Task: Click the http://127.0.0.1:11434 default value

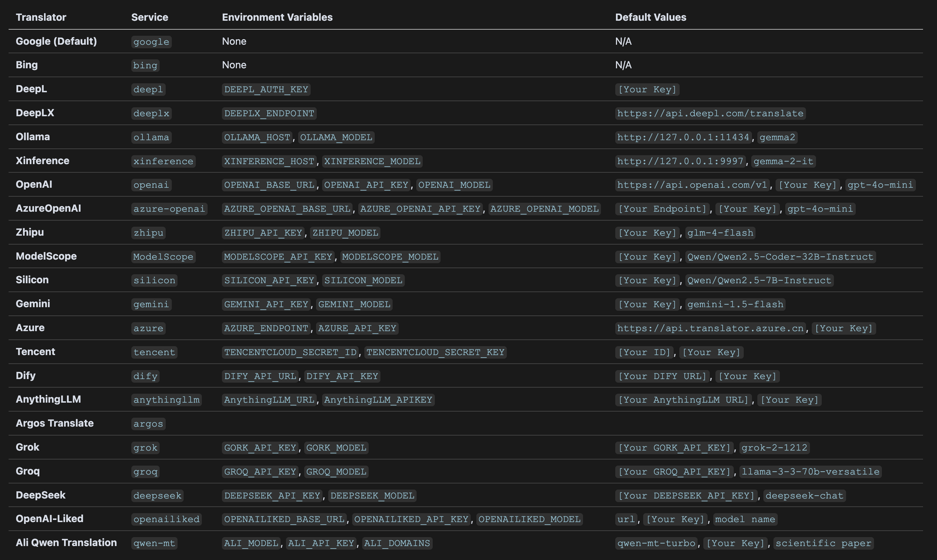Action: [683, 137]
